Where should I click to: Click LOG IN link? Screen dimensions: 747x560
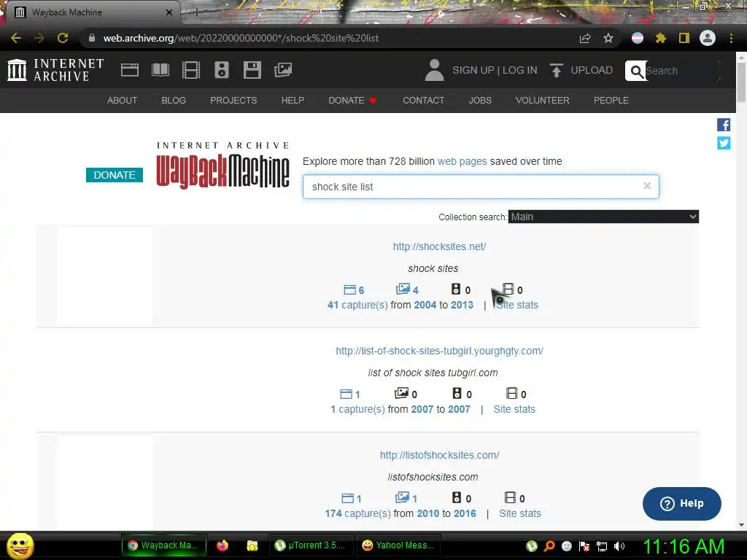tap(519, 70)
